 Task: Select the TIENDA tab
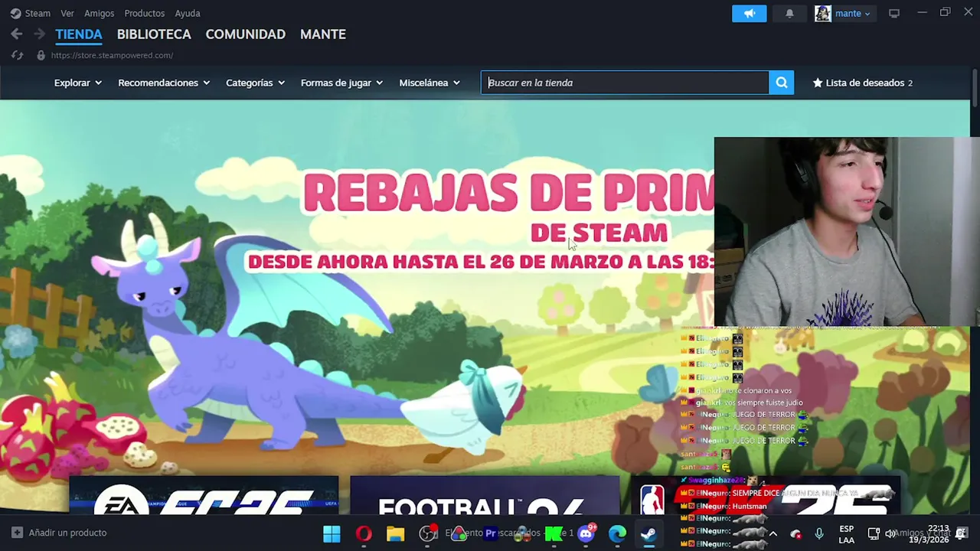[79, 34]
